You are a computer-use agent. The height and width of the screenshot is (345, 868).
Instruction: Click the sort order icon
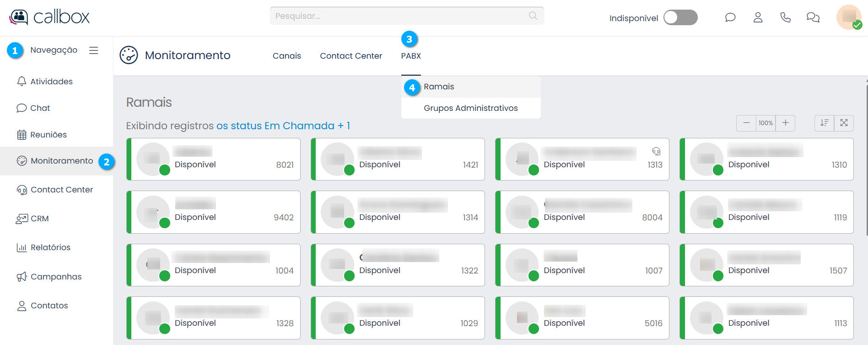tap(824, 123)
